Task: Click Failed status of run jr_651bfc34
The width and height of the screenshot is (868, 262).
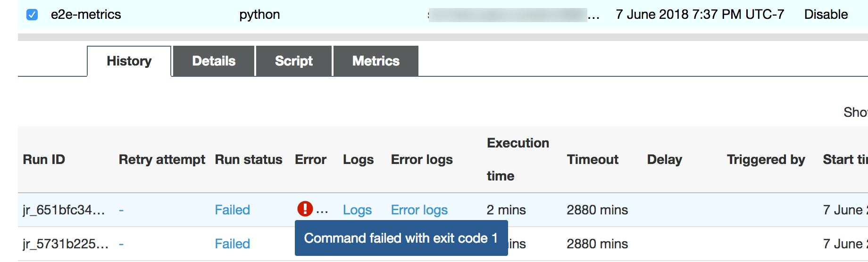Action: 232,210
